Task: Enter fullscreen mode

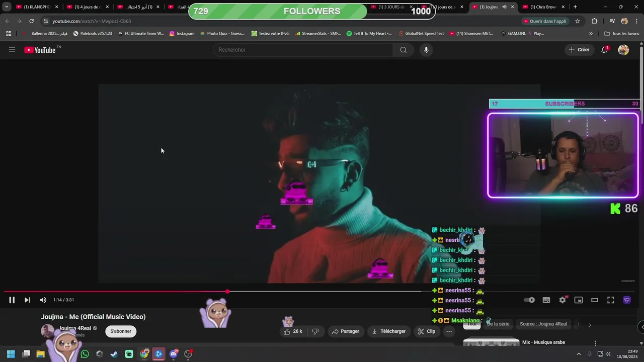Action: [x=611, y=300]
